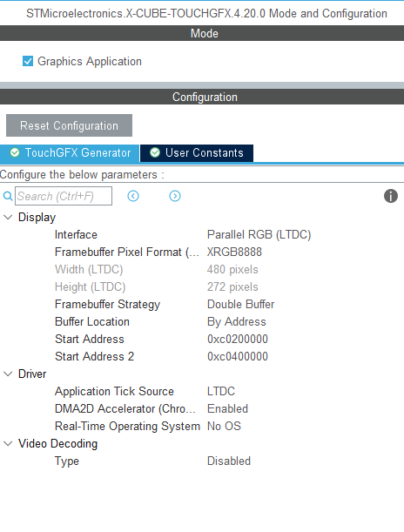Viewport: 404px width, 532px height.
Task: Select the Application Tick Source label
Action: [x=114, y=391]
